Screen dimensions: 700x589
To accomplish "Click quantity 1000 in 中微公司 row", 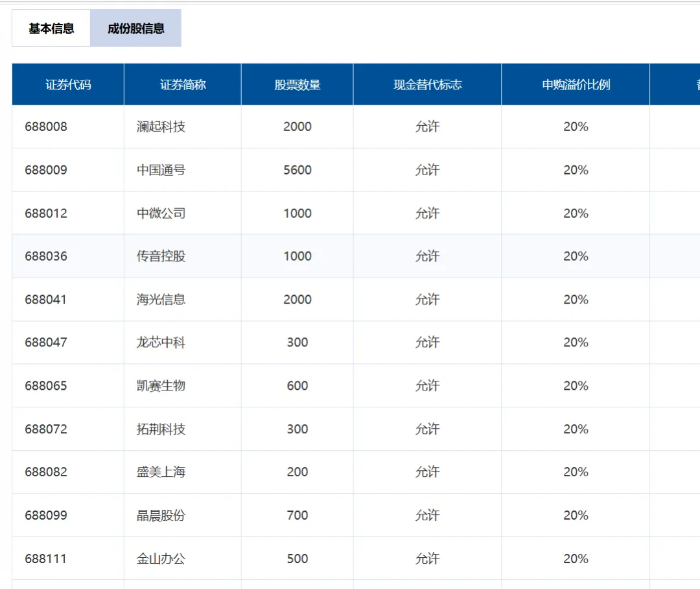I will (x=297, y=213).
